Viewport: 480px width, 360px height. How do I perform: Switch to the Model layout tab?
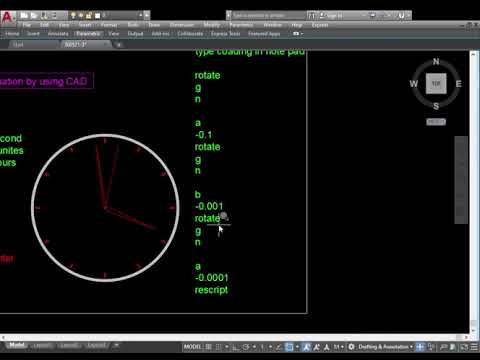tap(16, 345)
